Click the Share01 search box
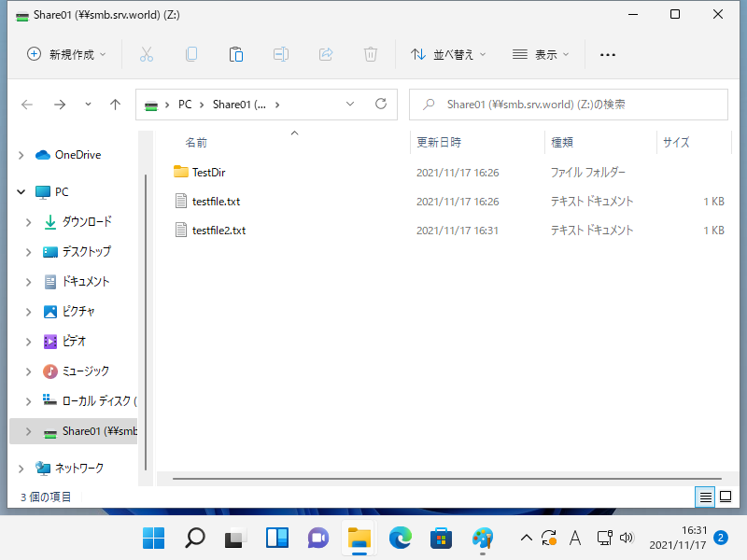 [x=570, y=105]
